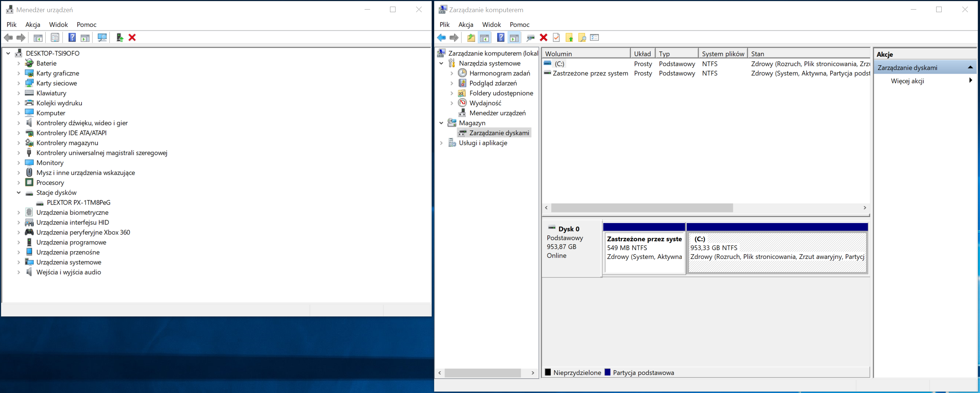Sort by Typ column header
The height and width of the screenshot is (393, 980).
(677, 54)
